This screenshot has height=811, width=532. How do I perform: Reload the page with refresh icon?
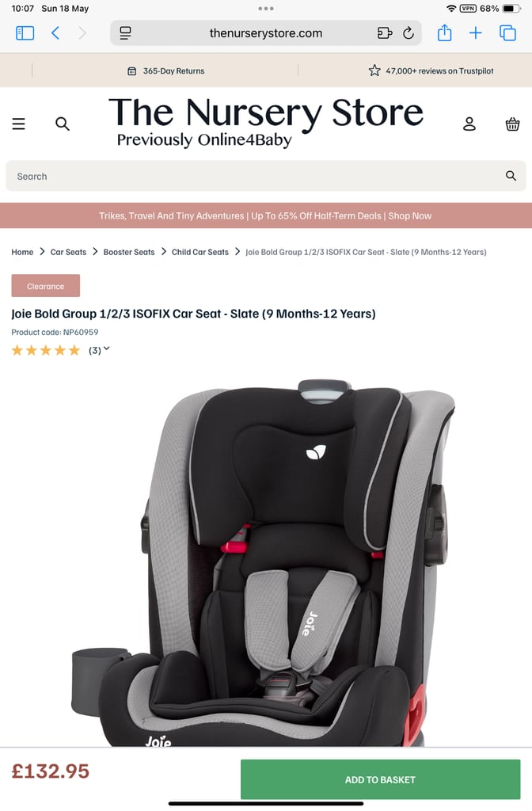(408, 33)
